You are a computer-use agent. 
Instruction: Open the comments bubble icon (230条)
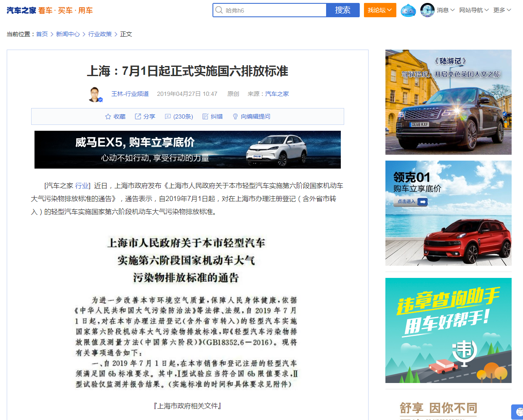[x=168, y=116]
